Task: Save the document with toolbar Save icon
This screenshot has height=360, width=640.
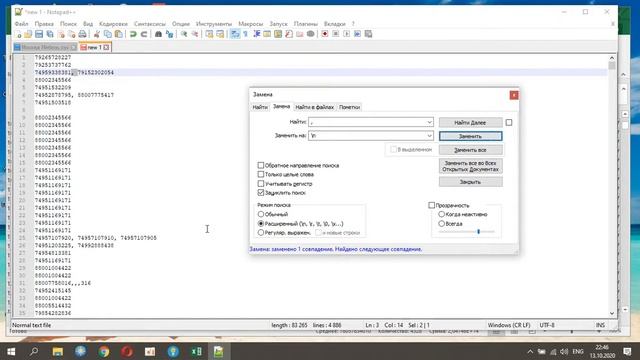Action: 39,34
